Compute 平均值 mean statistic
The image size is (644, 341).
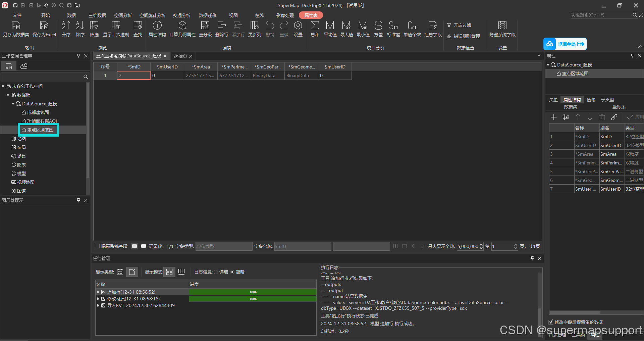(330, 26)
